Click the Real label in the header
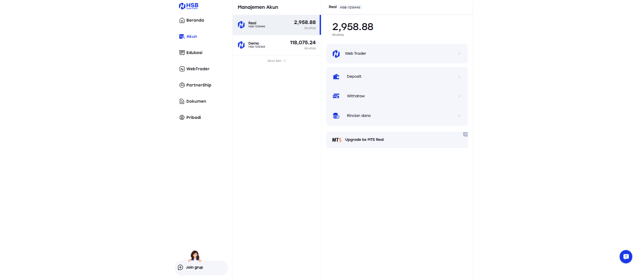Viewport: 644px width, 280px height. [333, 7]
